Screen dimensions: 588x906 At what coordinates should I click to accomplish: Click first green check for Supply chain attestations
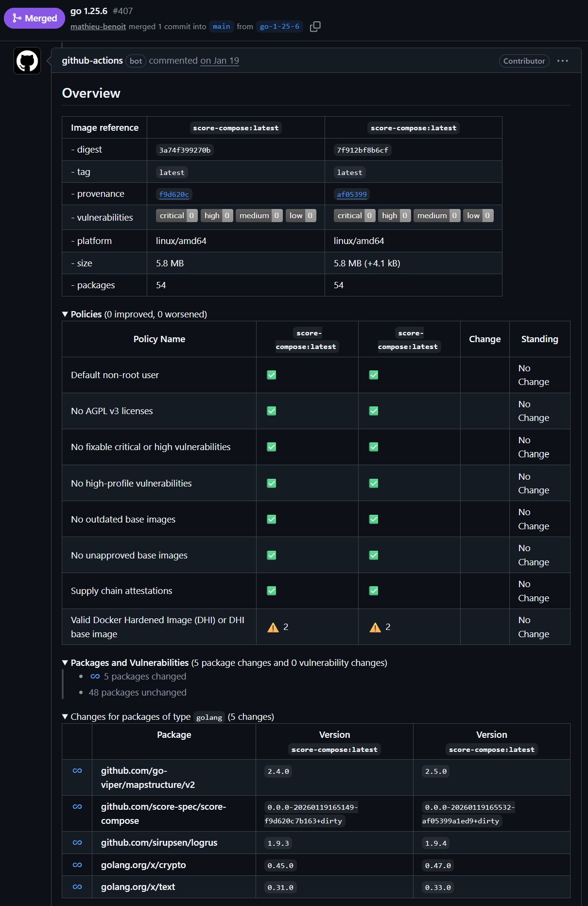tap(272, 591)
